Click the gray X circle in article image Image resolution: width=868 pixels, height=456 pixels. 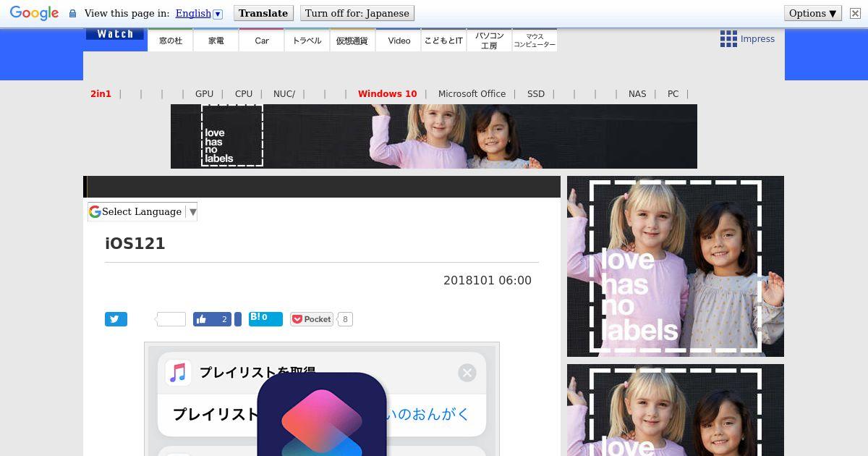pos(467,373)
